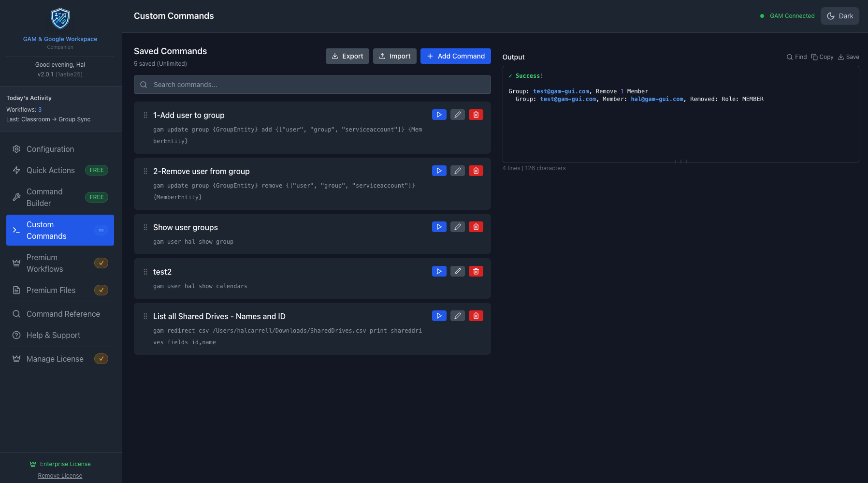This screenshot has width=868, height=483.
Task: Select the 'gam user hal show calendars' text
Action: click(200, 286)
